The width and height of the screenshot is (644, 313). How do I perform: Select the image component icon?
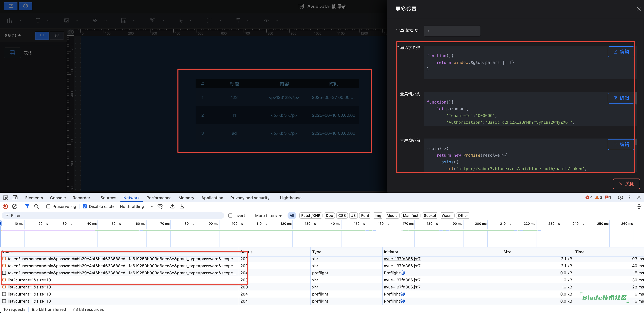(67, 21)
